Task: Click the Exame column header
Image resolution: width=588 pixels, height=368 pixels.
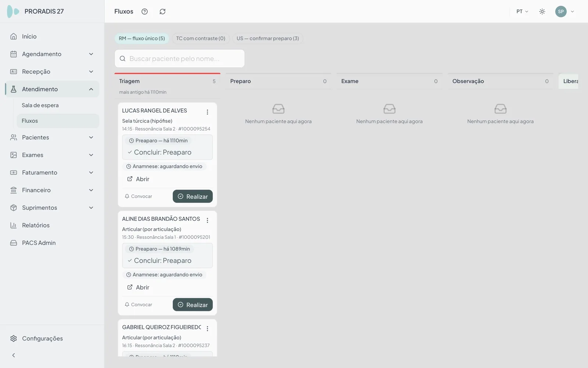Action: tap(389, 81)
